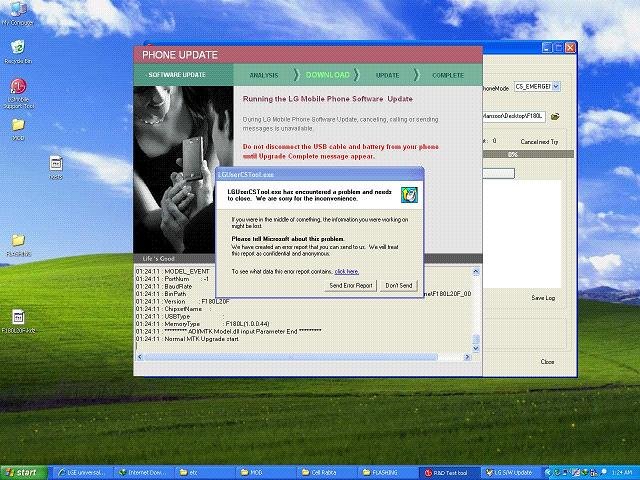Select the DOWNLOAD step tab
640x480 pixels.
click(328, 75)
